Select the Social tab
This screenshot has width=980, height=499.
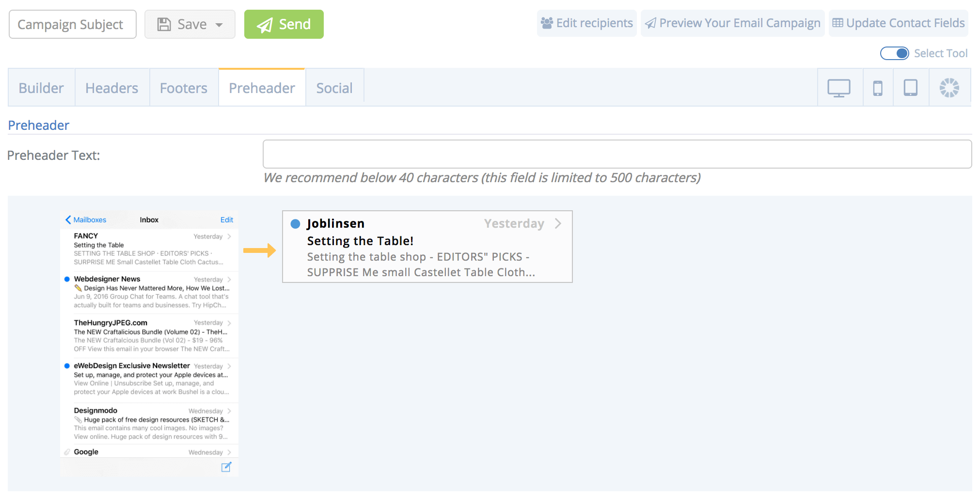pyautogui.click(x=334, y=88)
